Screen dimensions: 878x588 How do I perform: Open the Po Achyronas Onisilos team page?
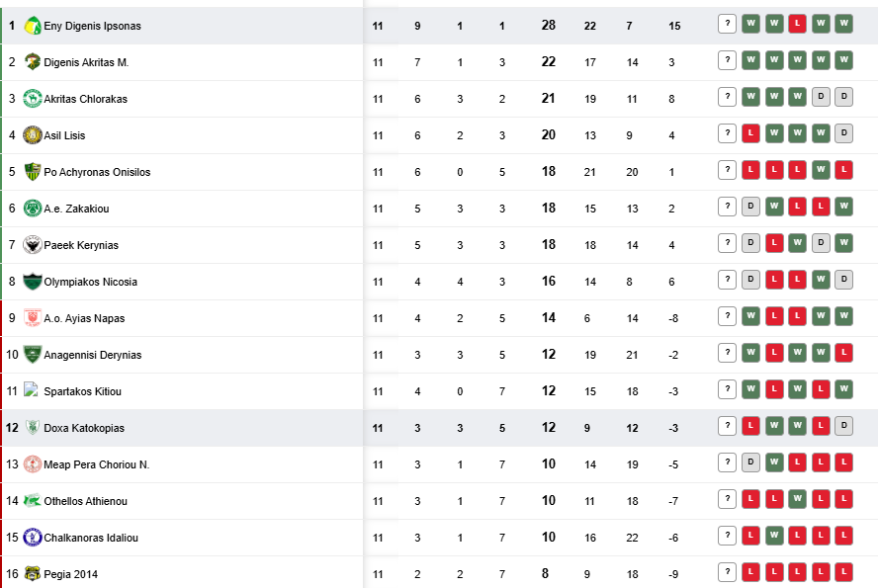97,172
